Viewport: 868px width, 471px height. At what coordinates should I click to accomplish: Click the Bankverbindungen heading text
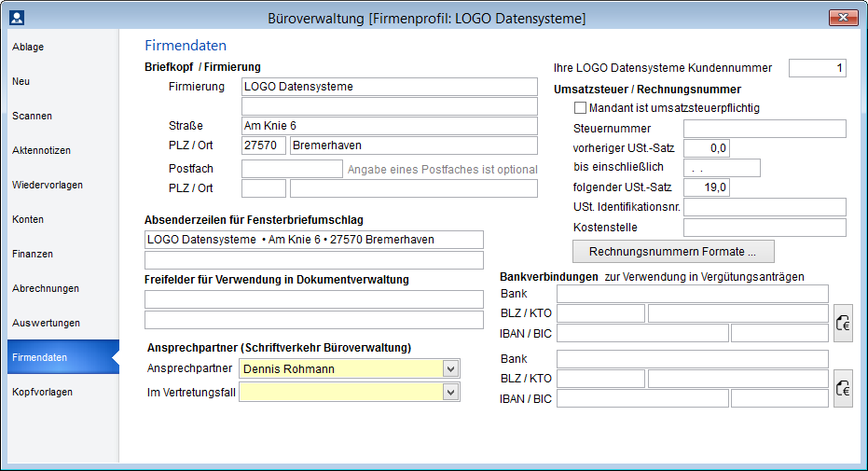click(548, 277)
